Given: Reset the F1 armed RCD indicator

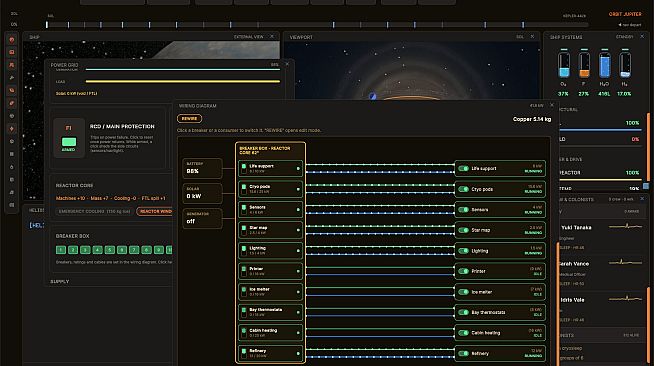Looking at the screenshot, I should [x=69, y=142].
